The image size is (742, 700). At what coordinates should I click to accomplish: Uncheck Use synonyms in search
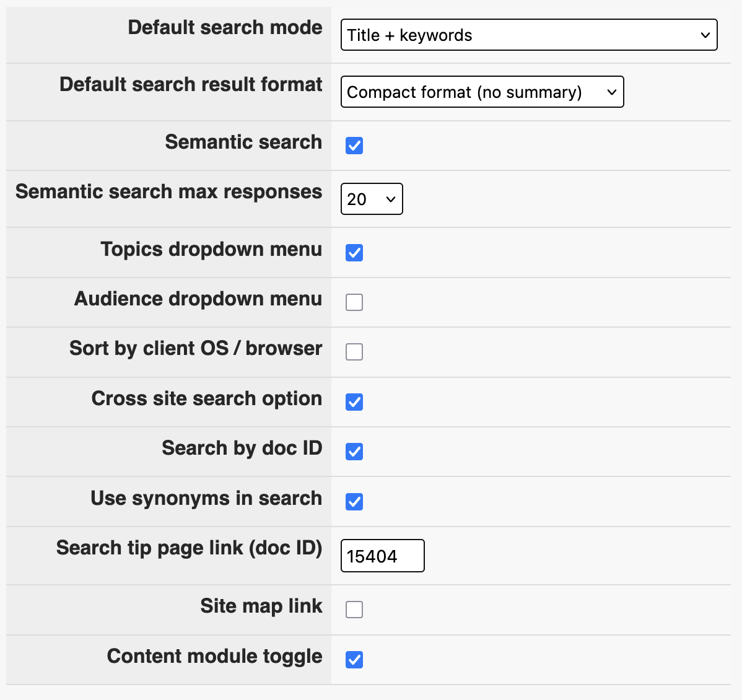(x=354, y=502)
